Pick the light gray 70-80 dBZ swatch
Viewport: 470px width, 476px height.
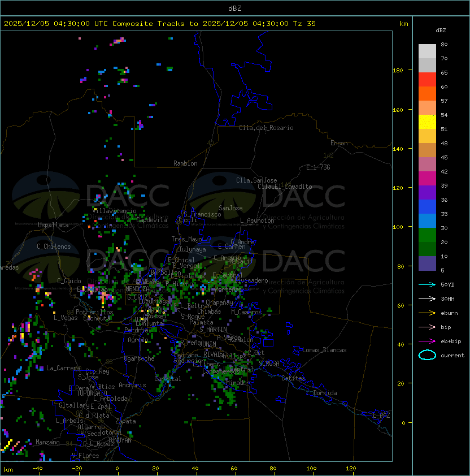click(427, 51)
